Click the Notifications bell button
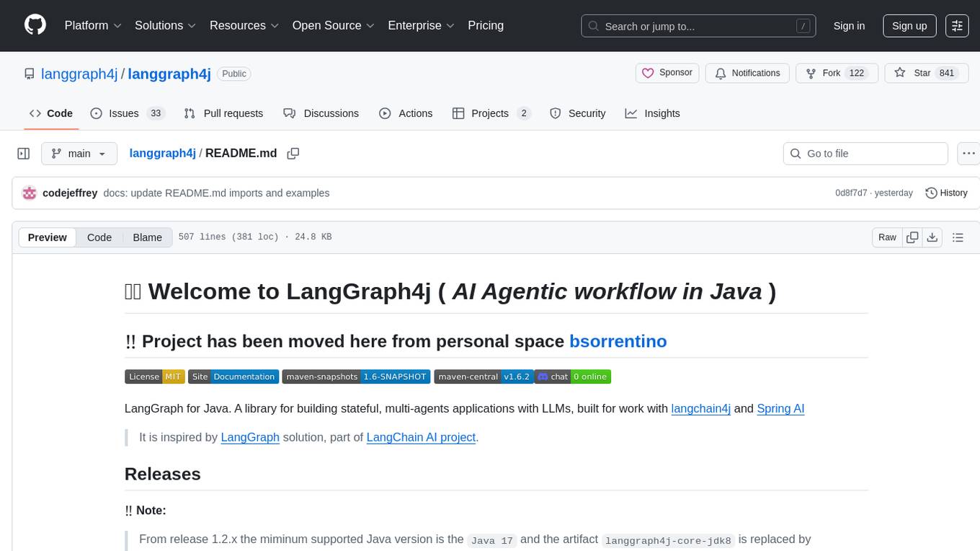This screenshot has height=551, width=980. (x=747, y=73)
